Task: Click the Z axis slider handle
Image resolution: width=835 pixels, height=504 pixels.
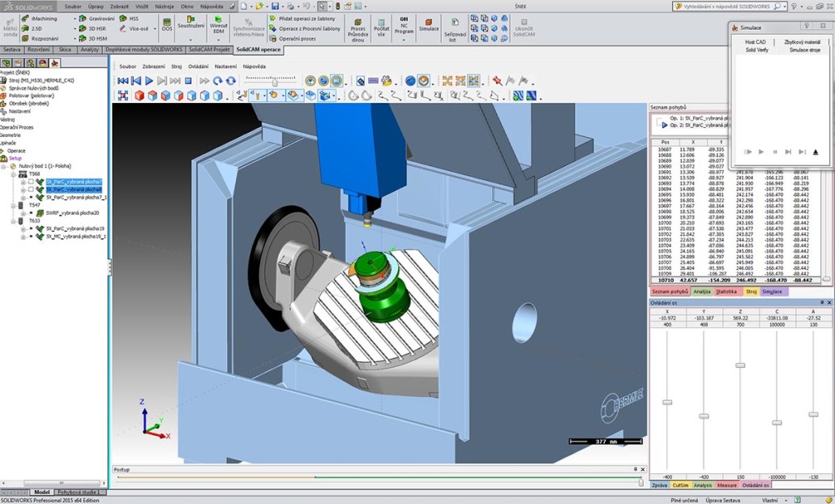Action: point(740,365)
